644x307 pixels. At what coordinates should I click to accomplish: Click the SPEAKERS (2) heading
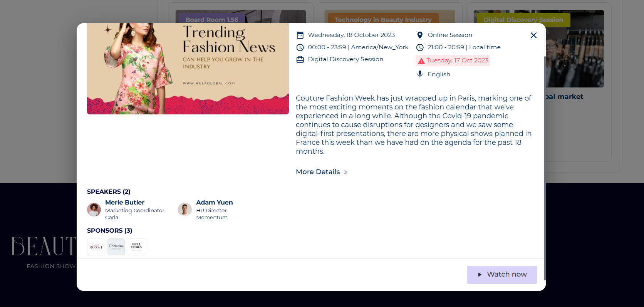pyautogui.click(x=109, y=192)
